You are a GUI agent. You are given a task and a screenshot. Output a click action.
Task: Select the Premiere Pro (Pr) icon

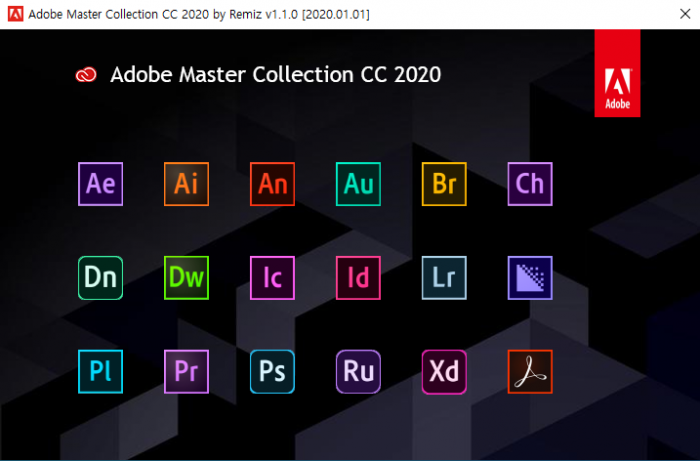[186, 371]
